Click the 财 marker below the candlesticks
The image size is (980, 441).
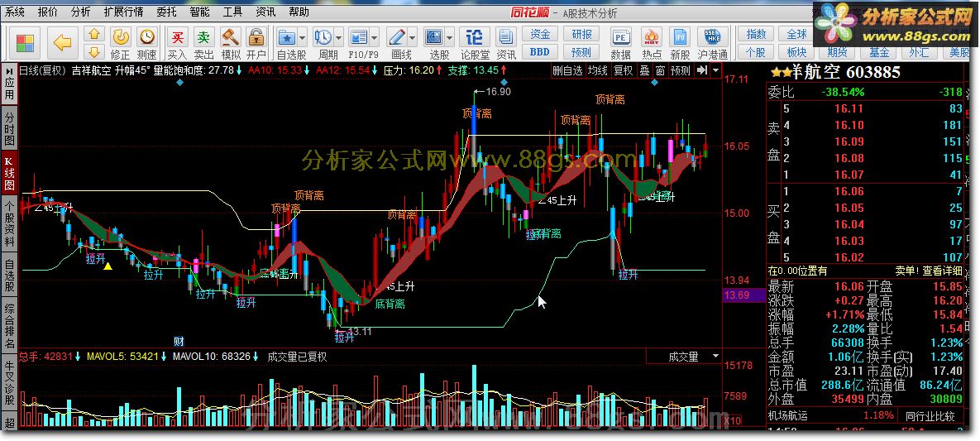click(179, 341)
